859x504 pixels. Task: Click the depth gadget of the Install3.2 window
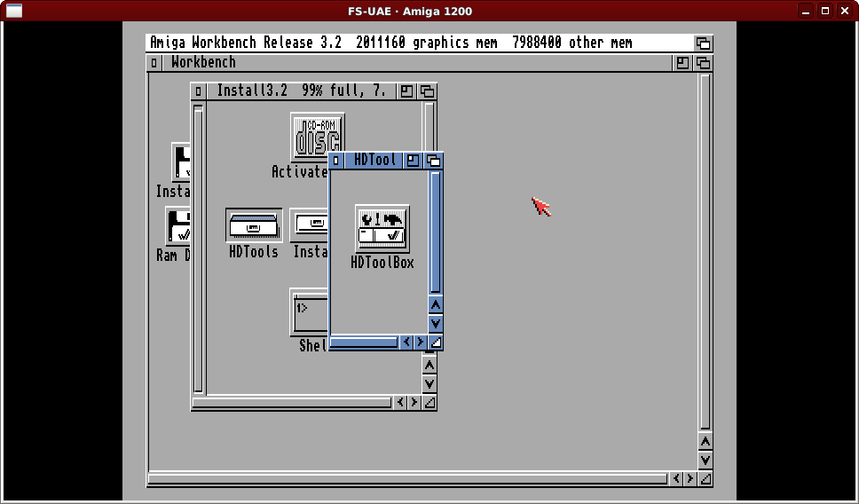pyautogui.click(x=428, y=91)
